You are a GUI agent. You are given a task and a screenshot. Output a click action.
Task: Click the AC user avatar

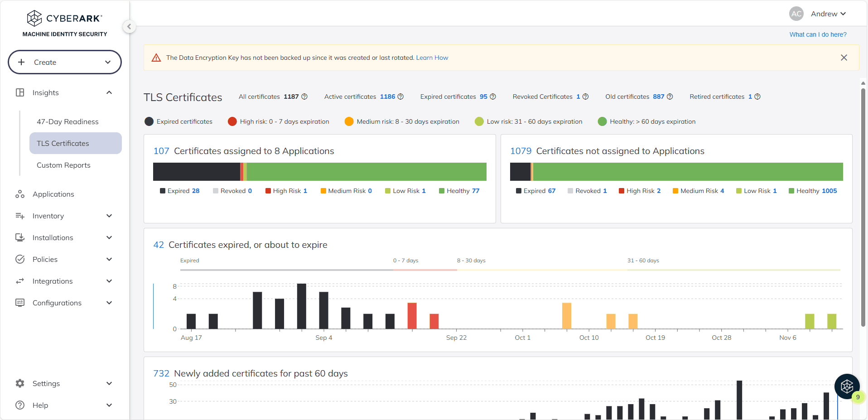tap(796, 14)
